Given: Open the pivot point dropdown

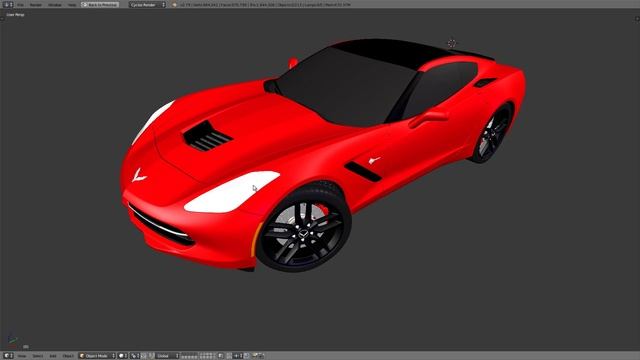Looking at the screenshot, I should [x=135, y=356].
